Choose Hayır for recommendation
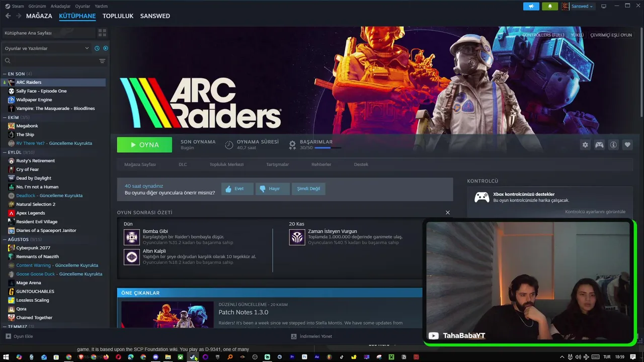Viewport: 644px width, 362px height. (272, 189)
